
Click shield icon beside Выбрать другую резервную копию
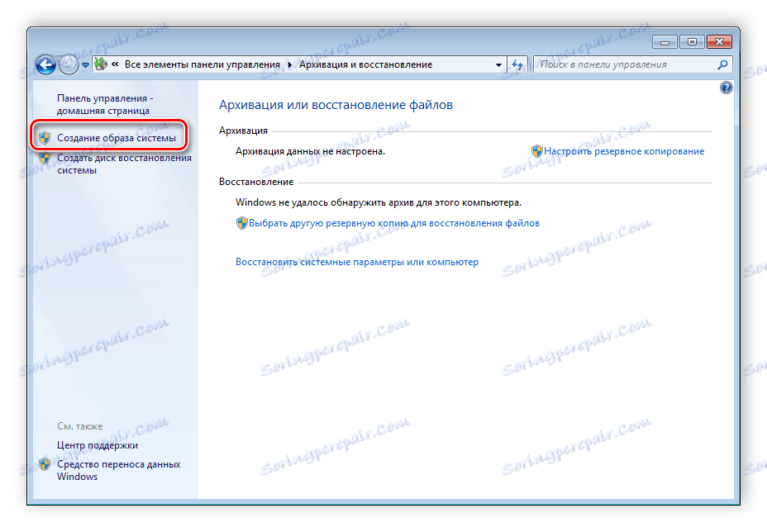(241, 223)
